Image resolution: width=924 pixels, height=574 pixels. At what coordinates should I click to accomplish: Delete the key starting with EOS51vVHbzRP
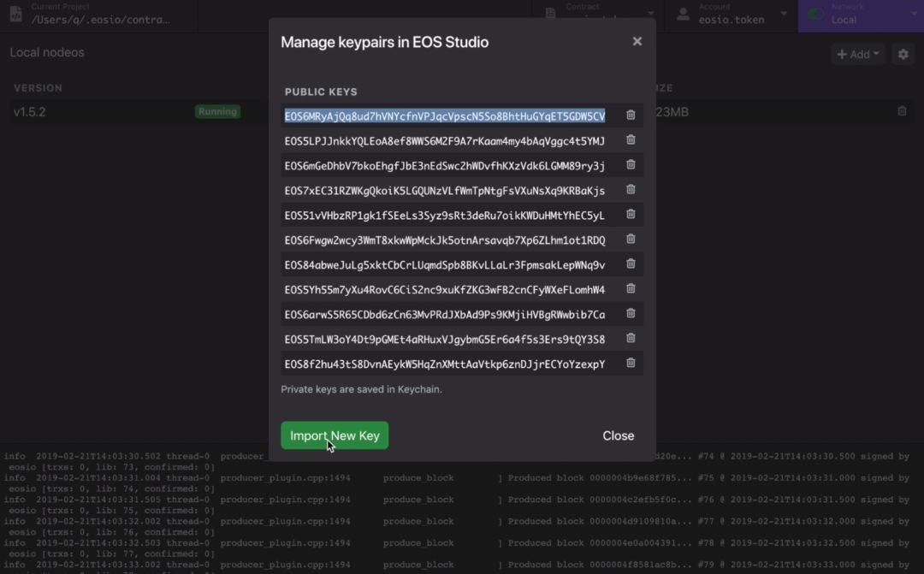click(631, 214)
